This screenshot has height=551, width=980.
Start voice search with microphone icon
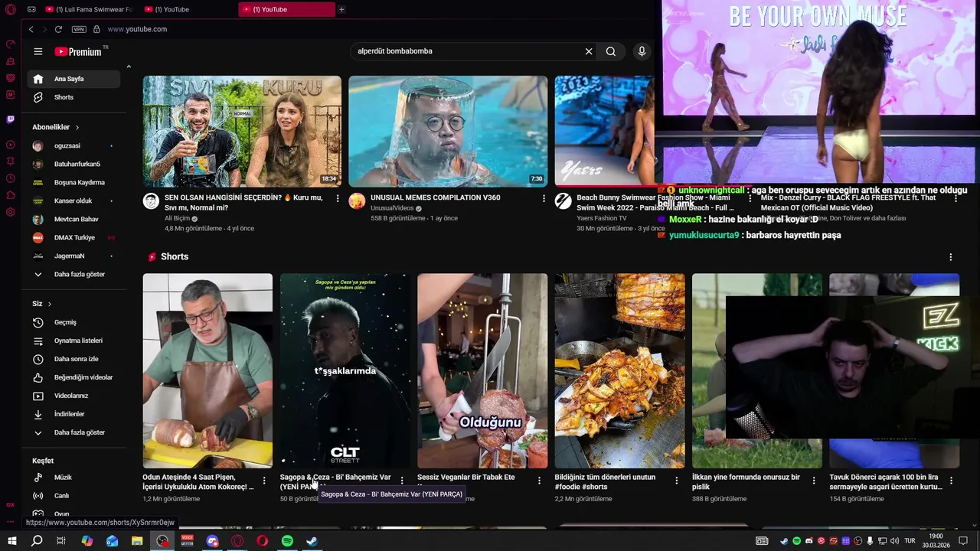click(x=642, y=51)
